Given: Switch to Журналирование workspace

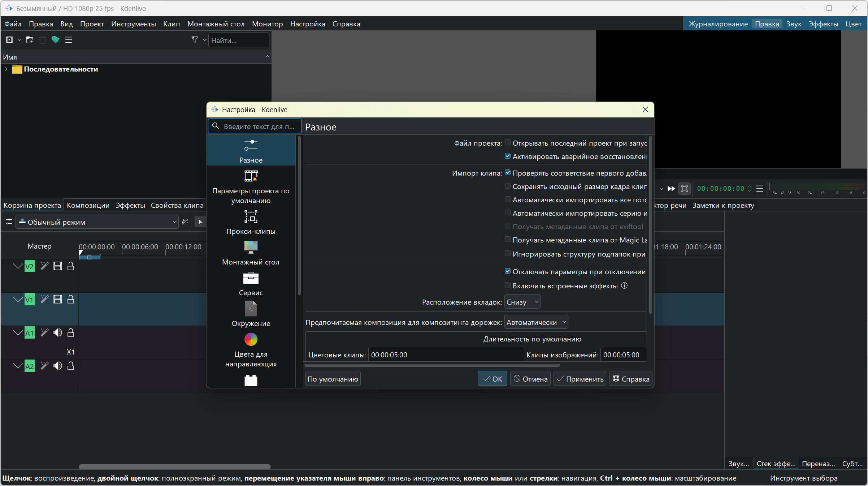Looking at the screenshot, I should click(718, 24).
